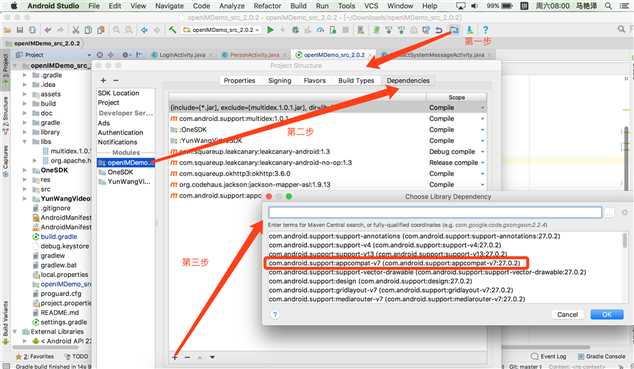Open the Favorites tool window
Viewport: 634px width, 369px height.
35,356
